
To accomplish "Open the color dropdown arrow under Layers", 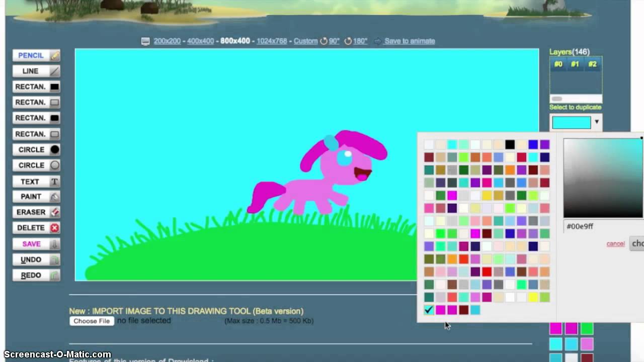I will click(x=597, y=122).
